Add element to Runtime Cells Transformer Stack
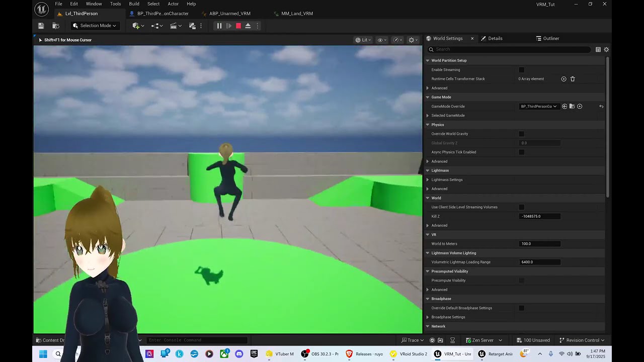 563,79
